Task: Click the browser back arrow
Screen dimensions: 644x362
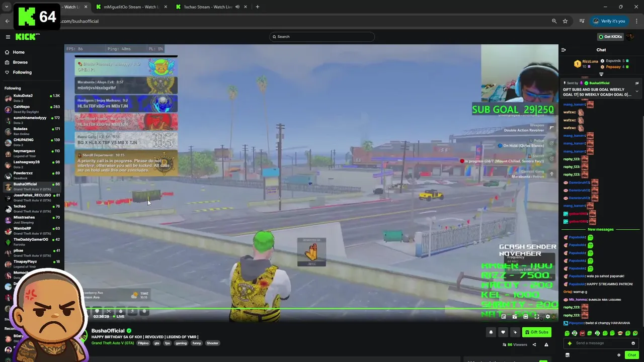Action: coord(7,21)
